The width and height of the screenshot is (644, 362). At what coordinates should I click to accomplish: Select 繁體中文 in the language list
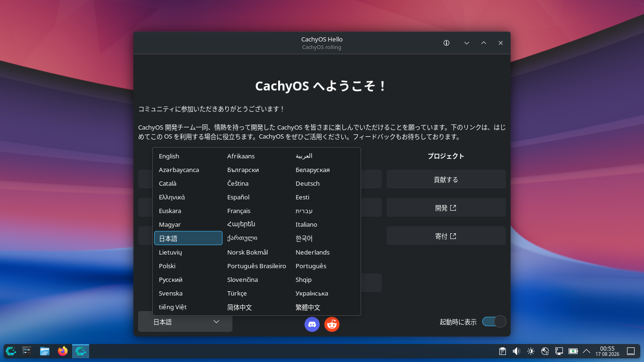pos(325,307)
